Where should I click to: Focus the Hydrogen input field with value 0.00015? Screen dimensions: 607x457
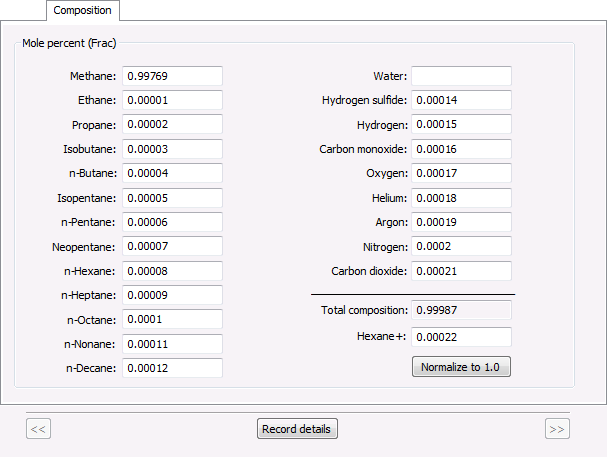pos(461,124)
